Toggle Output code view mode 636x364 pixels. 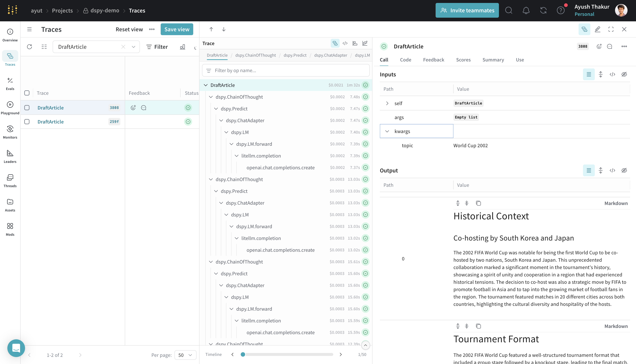point(612,171)
